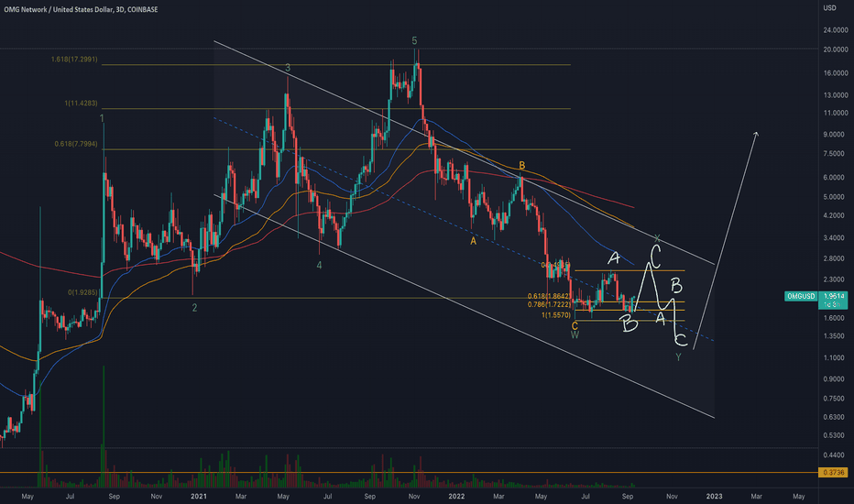Click the 1.3500 price axis label
Viewport: 854px width, 504px height.
pyautogui.click(x=836, y=335)
